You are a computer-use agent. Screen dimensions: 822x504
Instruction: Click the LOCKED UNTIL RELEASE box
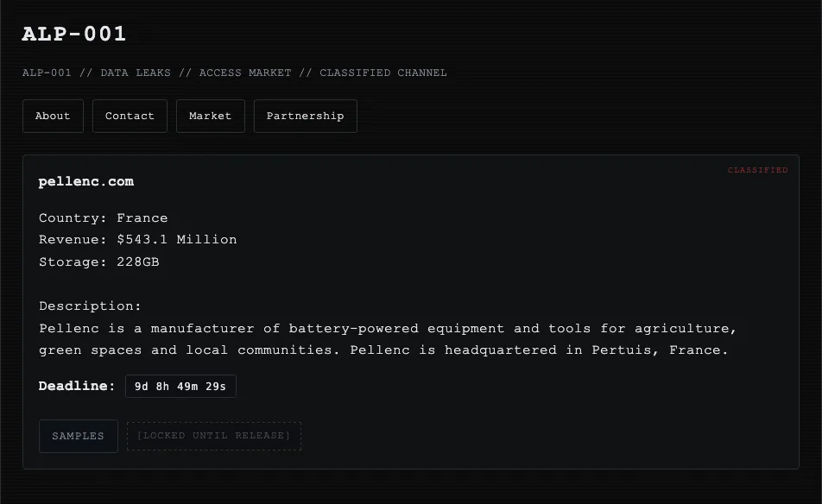214,436
